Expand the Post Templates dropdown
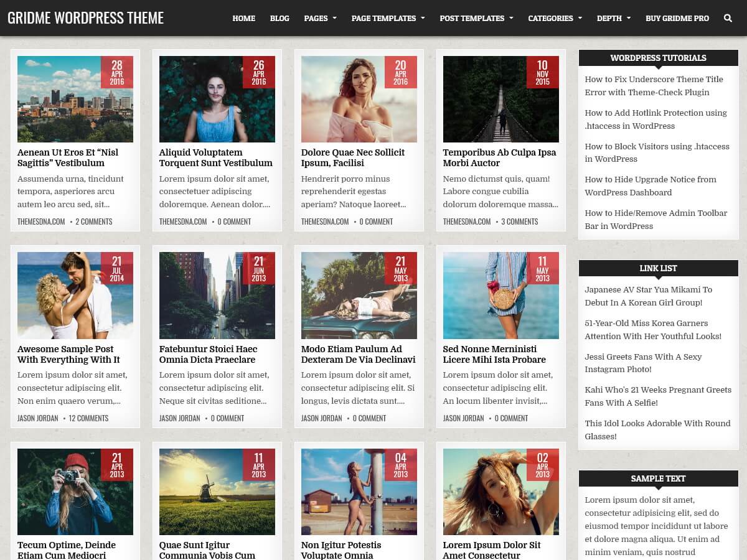Screen dimensions: 747x560 tap(472, 18)
